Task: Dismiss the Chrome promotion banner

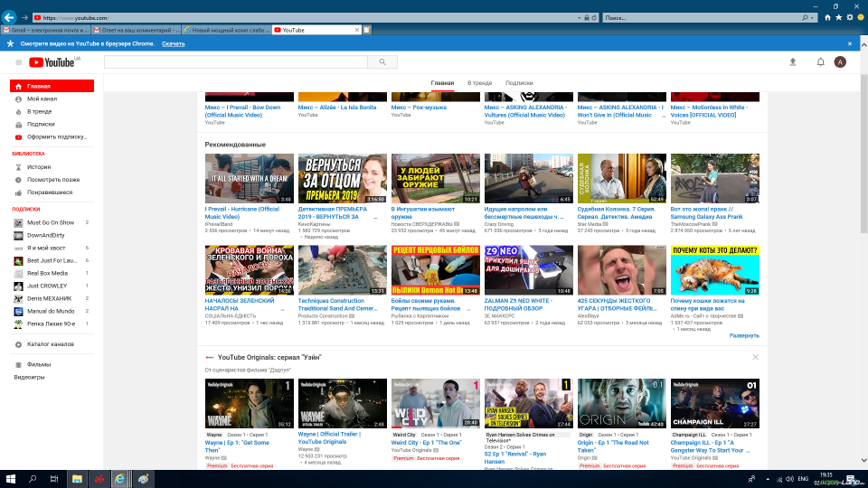Action: click(850, 43)
